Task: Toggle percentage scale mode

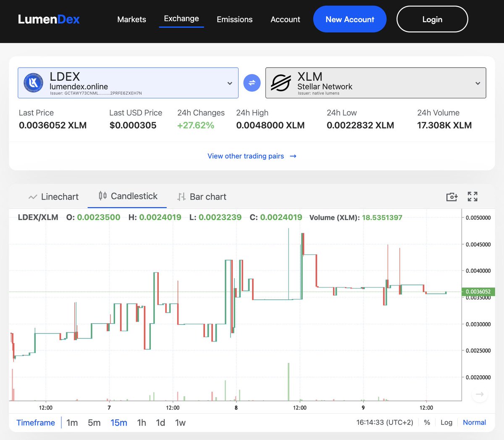Action: click(427, 422)
